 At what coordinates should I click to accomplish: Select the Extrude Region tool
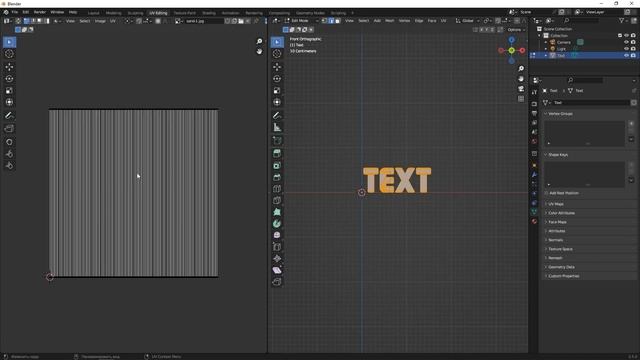[x=277, y=153]
